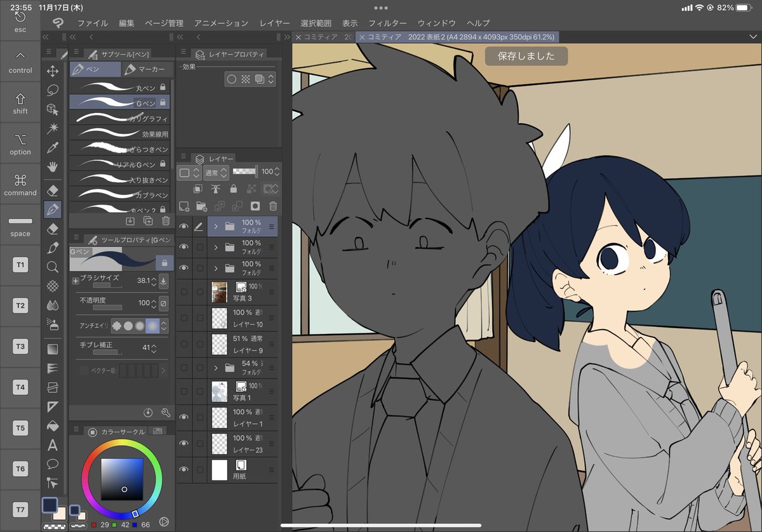Screen dimensions: 762x532
Task: Select the Hand move tool
Action: [x=53, y=168]
